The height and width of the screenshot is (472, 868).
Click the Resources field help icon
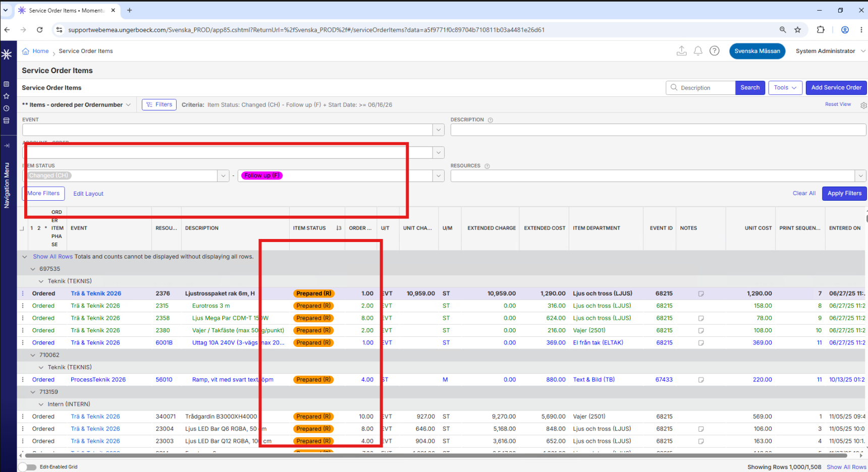pyautogui.click(x=487, y=166)
